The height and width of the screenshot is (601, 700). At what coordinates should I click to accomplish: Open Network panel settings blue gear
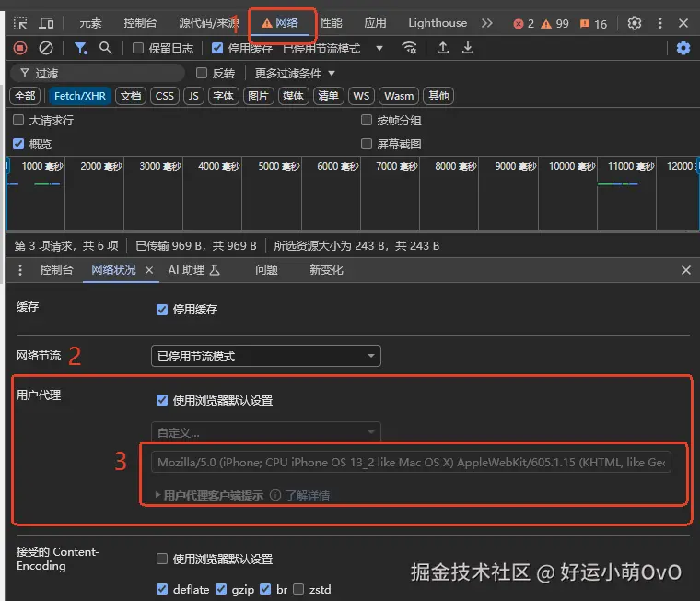[683, 48]
